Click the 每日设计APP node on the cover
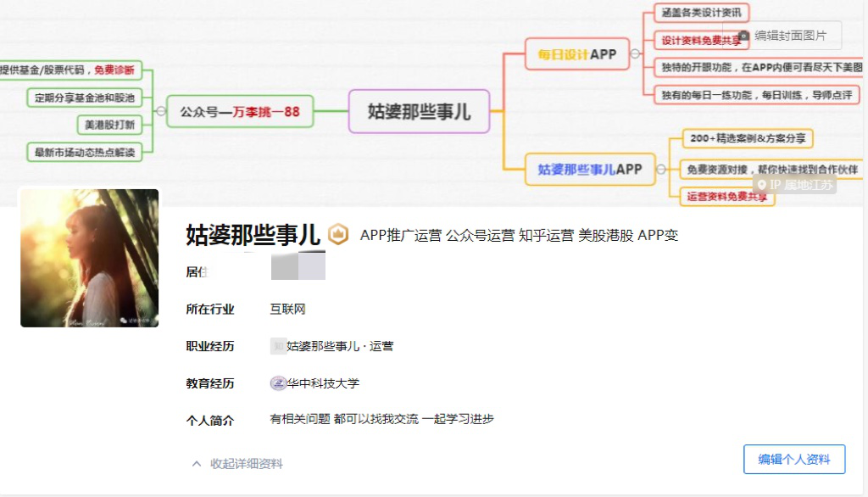Screen dimensions: 868x497 pyautogui.click(x=576, y=53)
